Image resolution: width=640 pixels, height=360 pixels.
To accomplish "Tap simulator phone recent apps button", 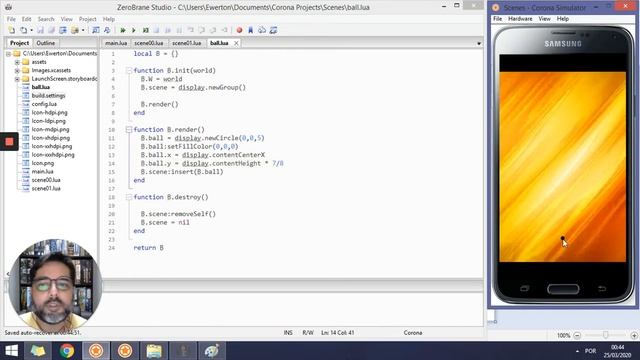I will [x=524, y=289].
